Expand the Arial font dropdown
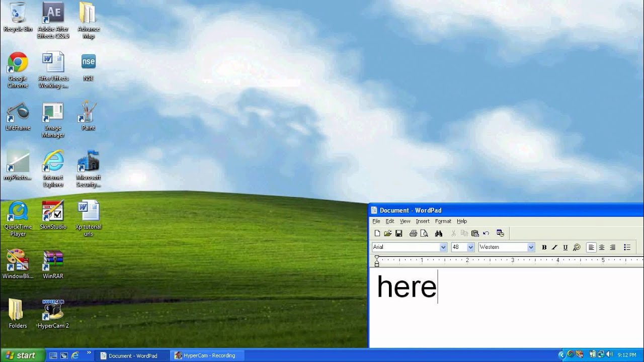 tap(443, 247)
